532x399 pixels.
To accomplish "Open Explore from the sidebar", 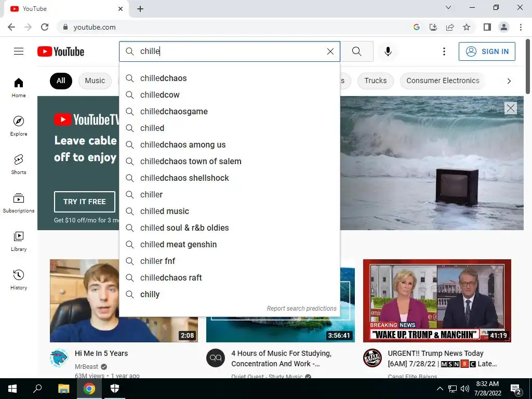I will (x=19, y=126).
